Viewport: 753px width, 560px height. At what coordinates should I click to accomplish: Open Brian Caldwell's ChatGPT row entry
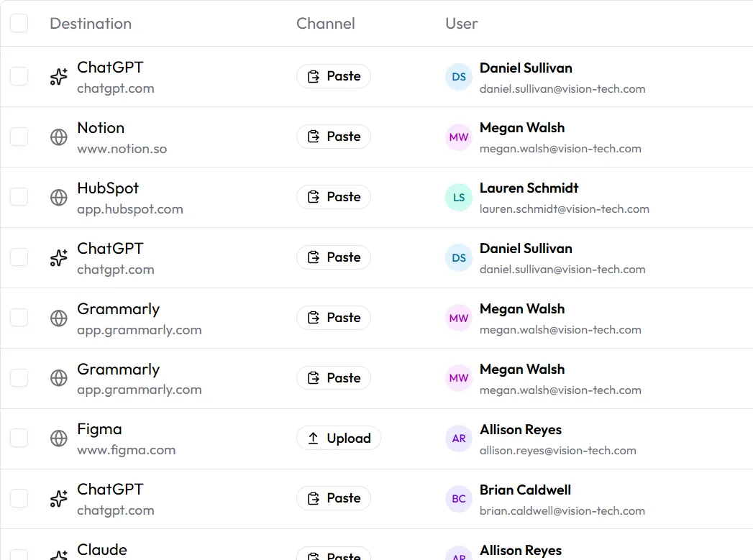pyautogui.click(x=377, y=499)
